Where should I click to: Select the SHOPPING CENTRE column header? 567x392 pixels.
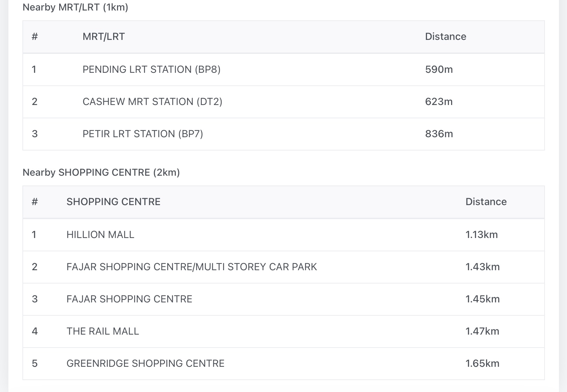113,202
